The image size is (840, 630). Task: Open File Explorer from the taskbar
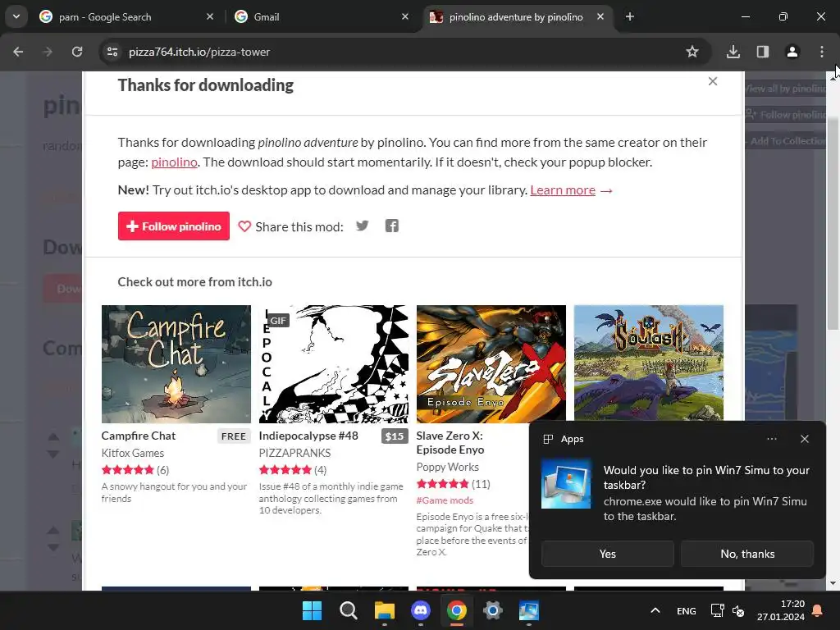pos(384,610)
